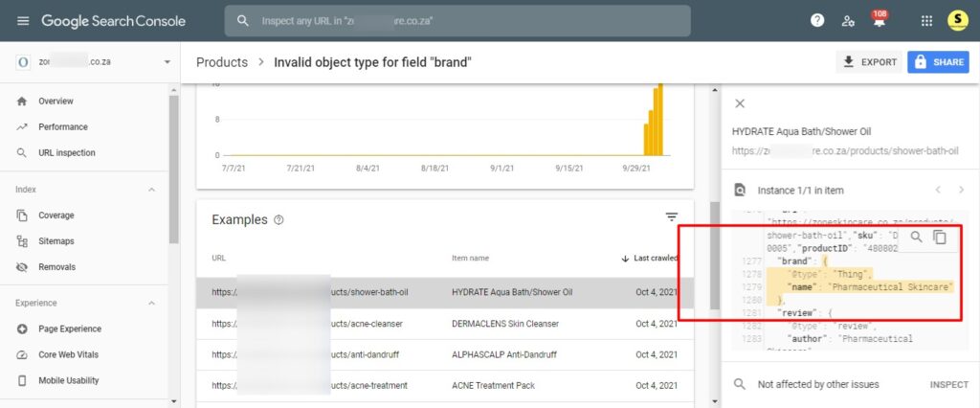
Task: Click the left sidebar scrollbar
Action: 174,169
